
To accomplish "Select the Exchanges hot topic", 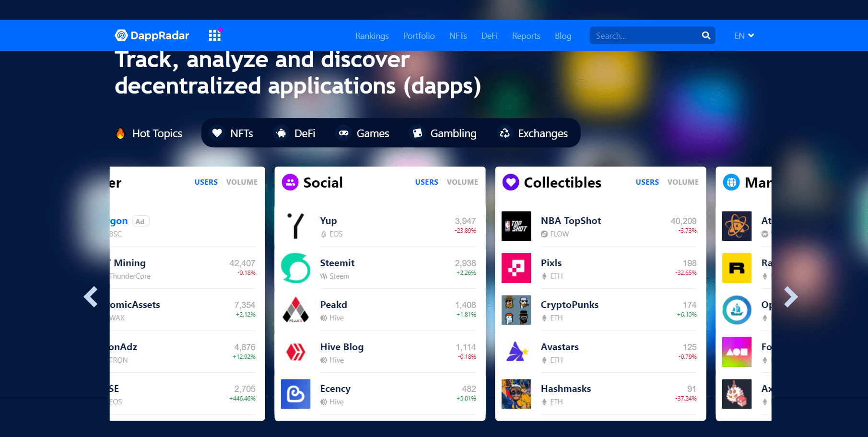I will [533, 133].
